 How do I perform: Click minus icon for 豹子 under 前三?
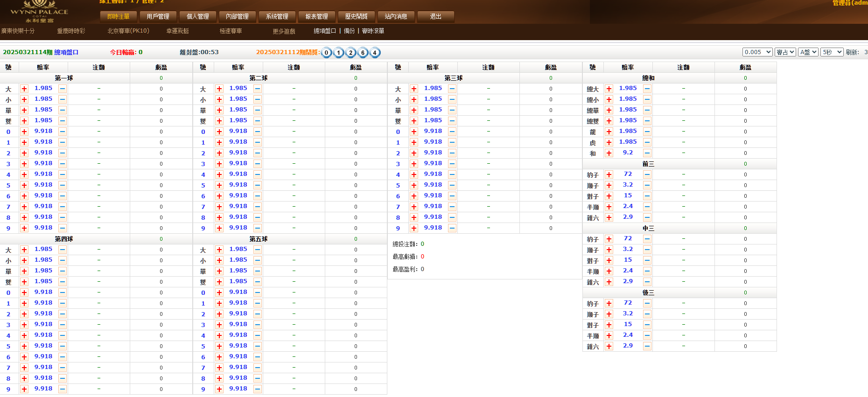647,174
